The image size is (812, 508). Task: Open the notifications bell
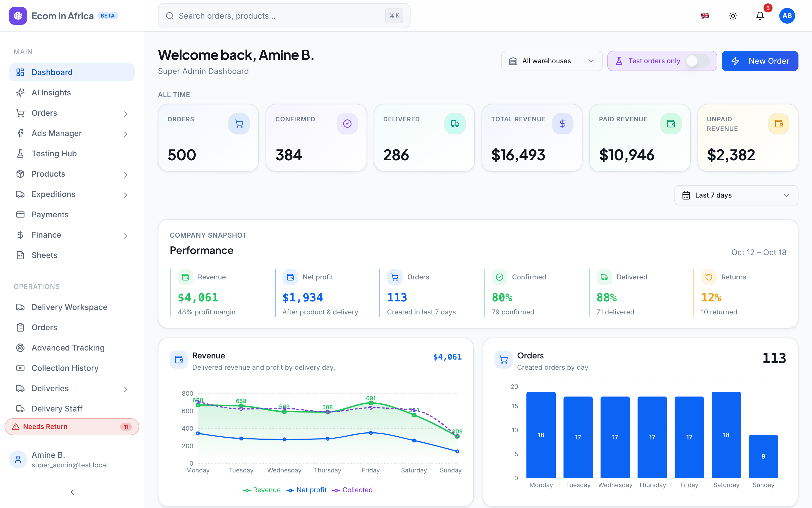point(760,16)
